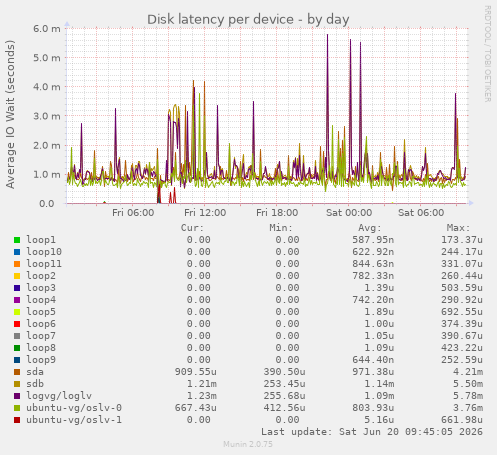Click the '2.0 m' y-axis label
497x455 pixels.
(47, 146)
